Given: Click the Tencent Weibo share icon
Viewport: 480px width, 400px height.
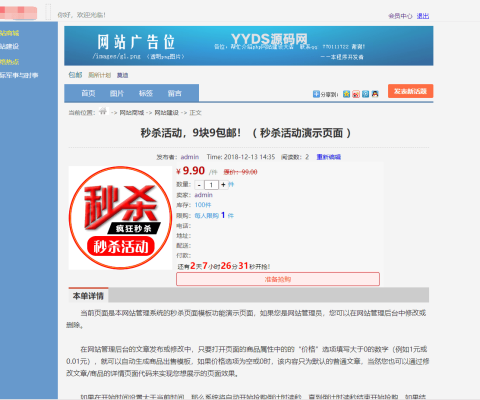Looking at the screenshot, I should pos(366,94).
